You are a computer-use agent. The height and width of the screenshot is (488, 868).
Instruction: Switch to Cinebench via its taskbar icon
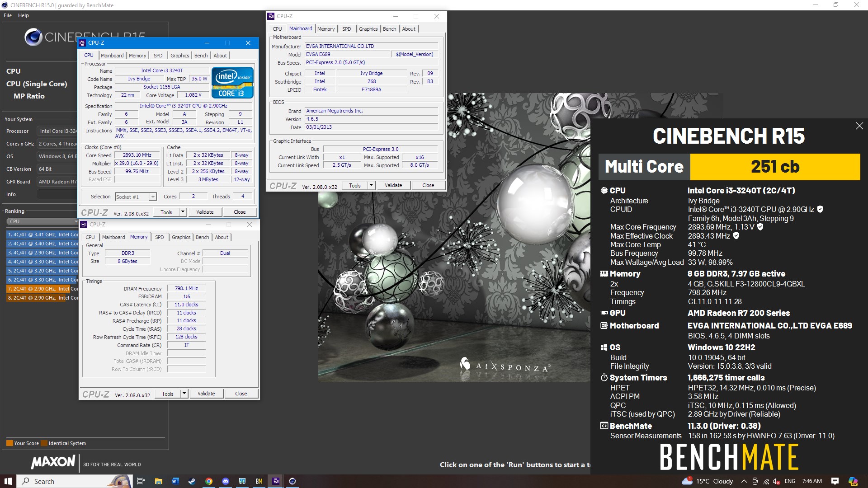[x=292, y=481]
